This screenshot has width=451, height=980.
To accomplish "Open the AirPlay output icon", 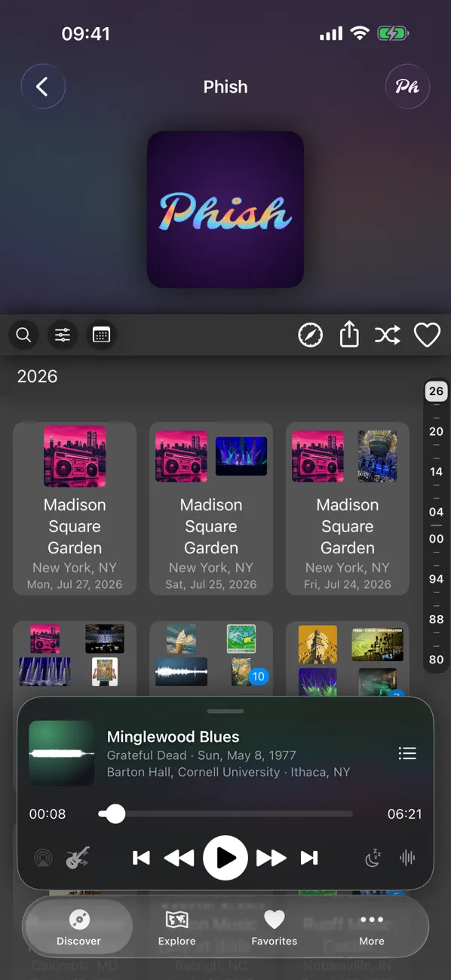I will point(44,858).
